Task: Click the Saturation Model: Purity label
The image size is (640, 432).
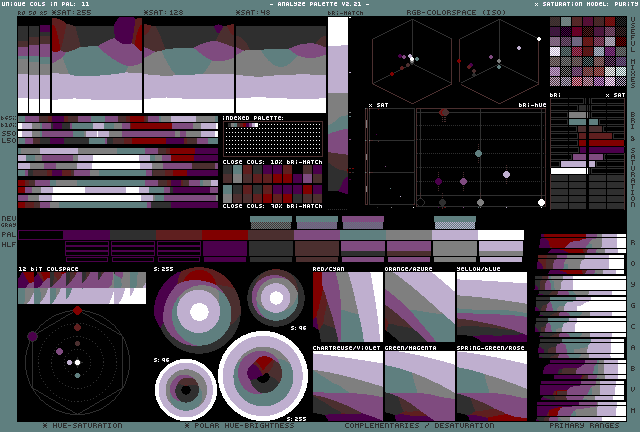Action: point(580,4)
